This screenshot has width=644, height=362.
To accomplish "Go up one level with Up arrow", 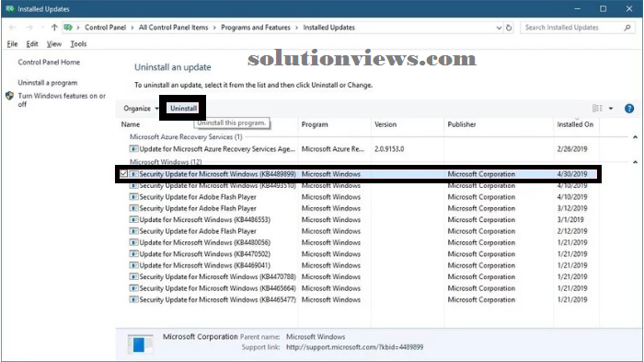I will click(x=54, y=28).
